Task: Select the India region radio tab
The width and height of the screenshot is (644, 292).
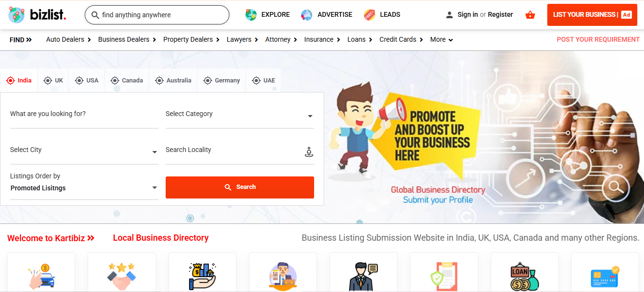Action: coord(19,81)
